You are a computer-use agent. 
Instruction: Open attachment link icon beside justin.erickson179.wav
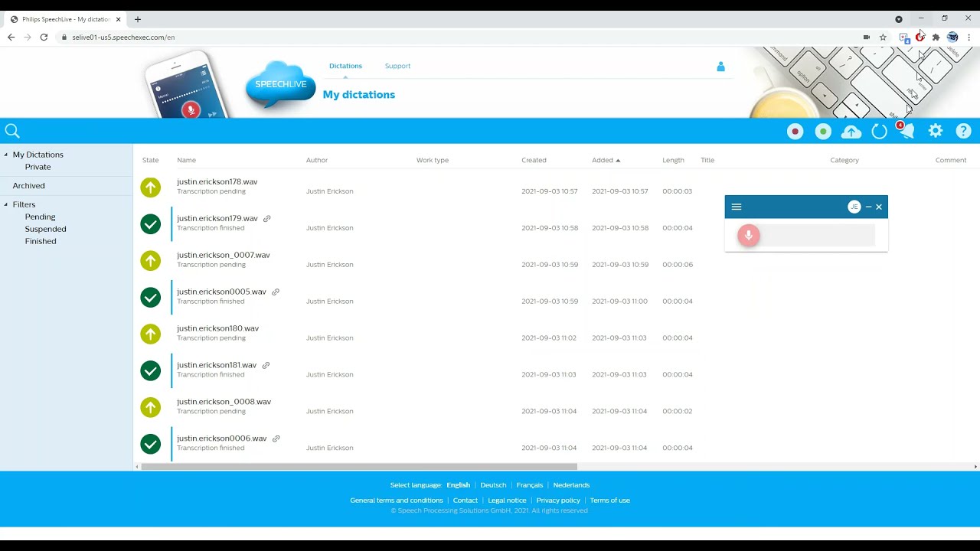click(x=267, y=219)
